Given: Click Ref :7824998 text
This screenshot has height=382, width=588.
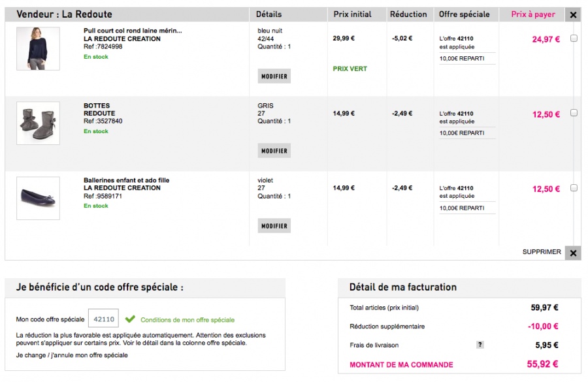Looking at the screenshot, I should (103, 46).
